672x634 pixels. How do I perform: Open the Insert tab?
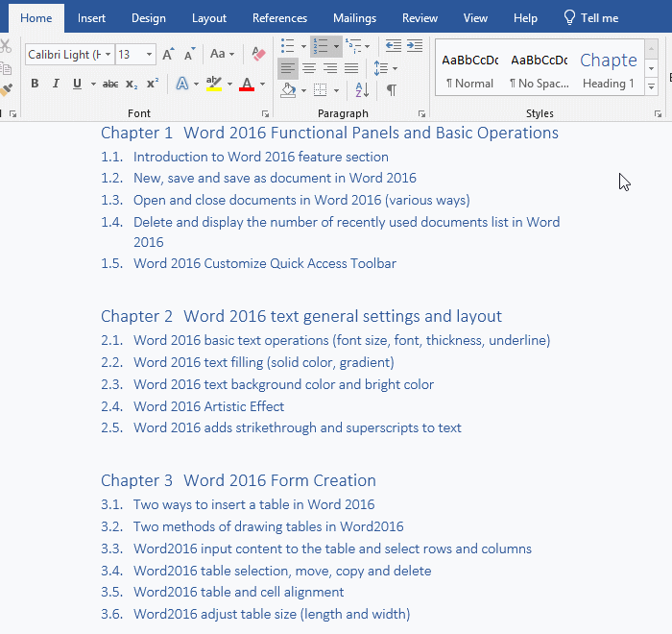pos(91,18)
